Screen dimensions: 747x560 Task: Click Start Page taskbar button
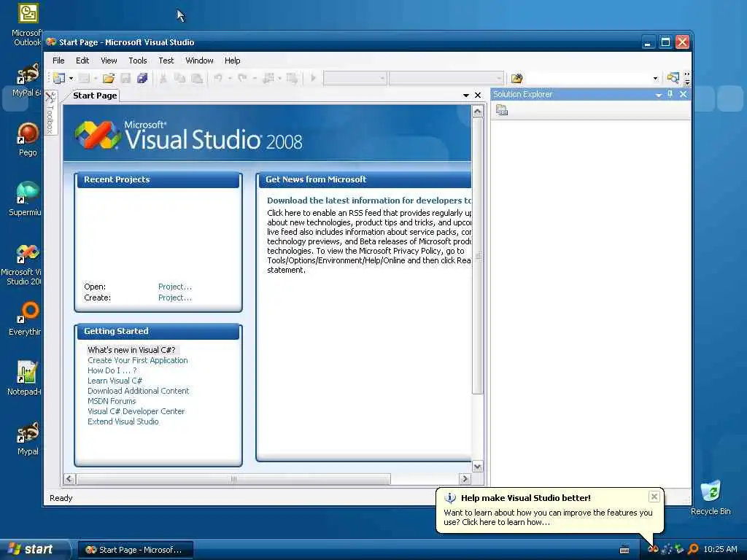pyautogui.click(x=135, y=550)
